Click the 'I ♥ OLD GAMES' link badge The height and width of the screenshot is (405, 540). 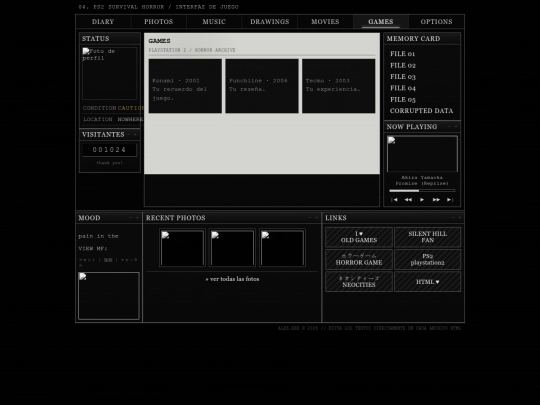pyautogui.click(x=359, y=237)
